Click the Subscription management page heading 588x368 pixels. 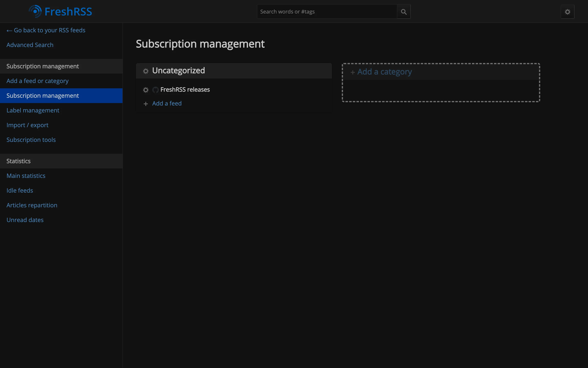200,44
